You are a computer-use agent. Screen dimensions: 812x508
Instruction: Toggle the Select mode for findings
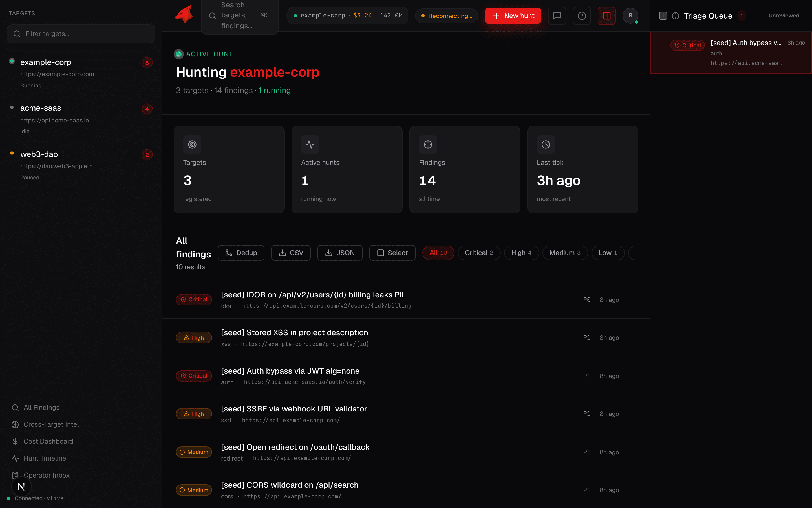click(392, 253)
